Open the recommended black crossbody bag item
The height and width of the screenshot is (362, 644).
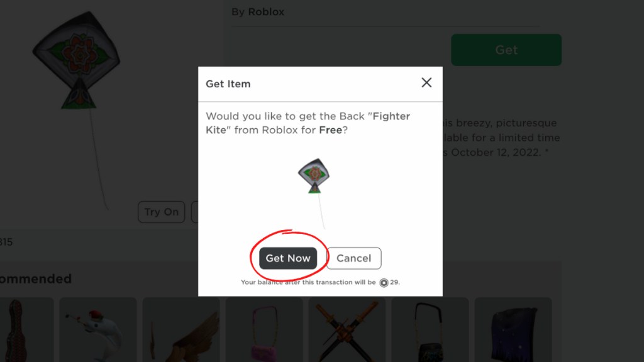tap(430, 329)
